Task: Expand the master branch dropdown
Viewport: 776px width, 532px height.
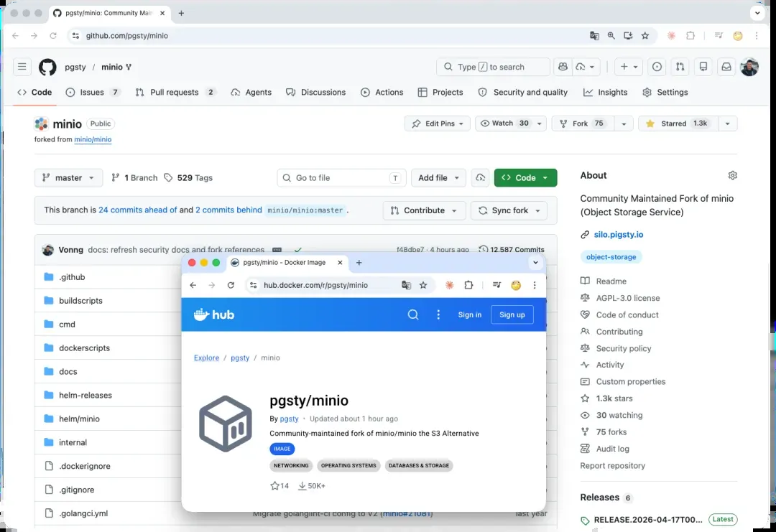Action: 68,177
